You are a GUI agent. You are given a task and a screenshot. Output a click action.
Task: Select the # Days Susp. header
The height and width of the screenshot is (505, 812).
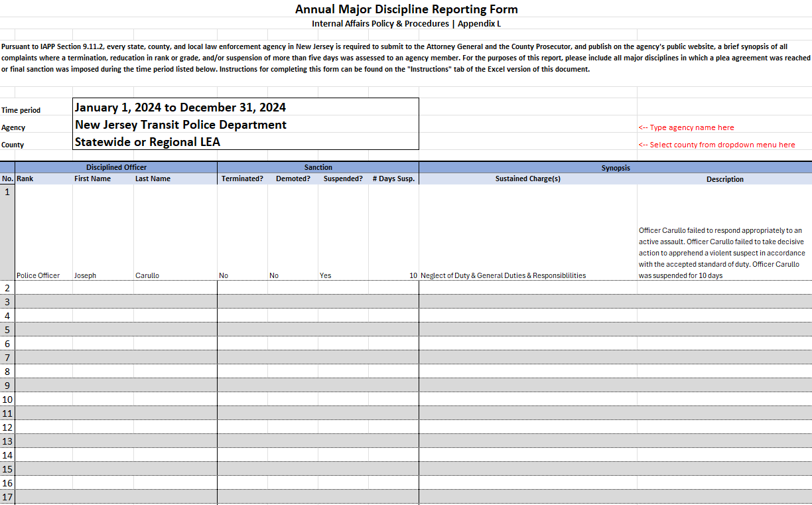[x=393, y=179]
